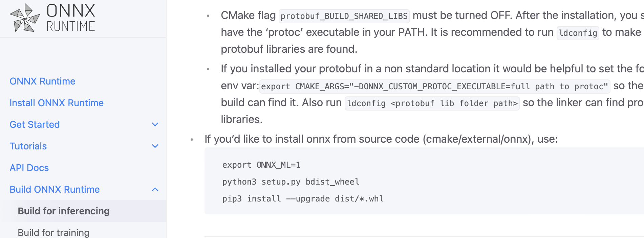Select the Build for inferencing entry
Image resolution: width=644 pixels, height=238 pixels.
click(64, 211)
